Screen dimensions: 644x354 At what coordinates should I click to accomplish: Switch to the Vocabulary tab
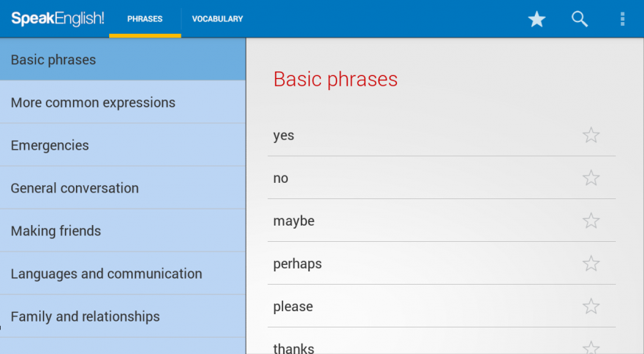[x=218, y=19]
